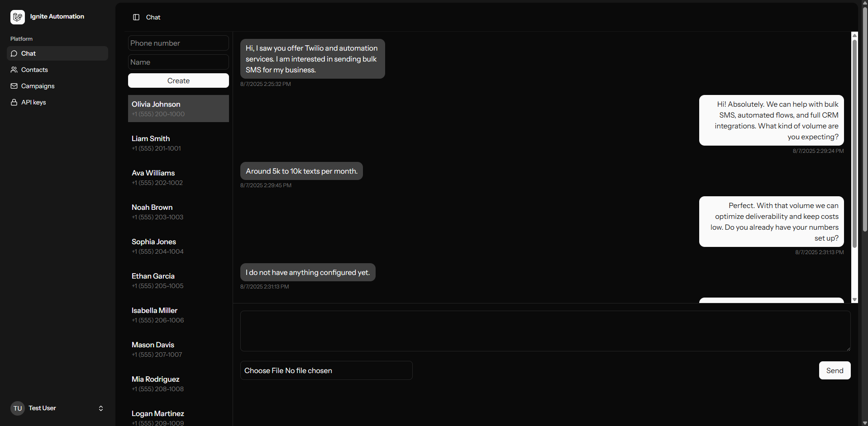Focus the Name input field
This screenshot has height=426, width=868.
178,62
